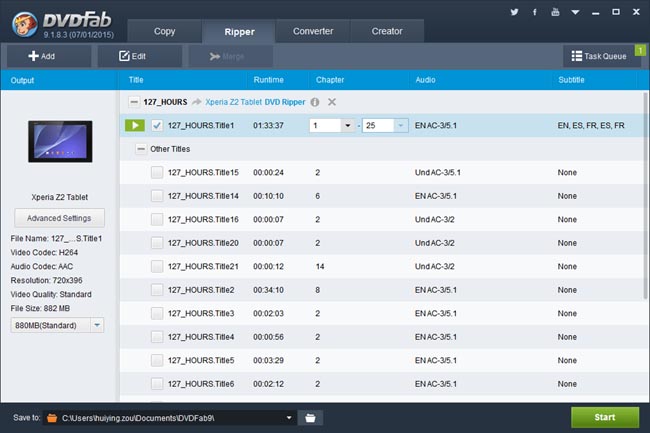
Task: Open the Task Queue
Action: pos(599,56)
